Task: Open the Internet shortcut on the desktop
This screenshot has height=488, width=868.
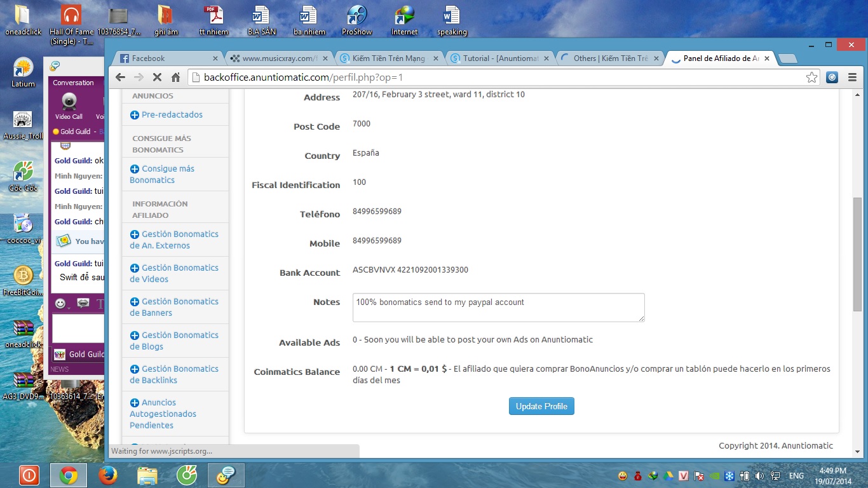Action: tap(404, 19)
